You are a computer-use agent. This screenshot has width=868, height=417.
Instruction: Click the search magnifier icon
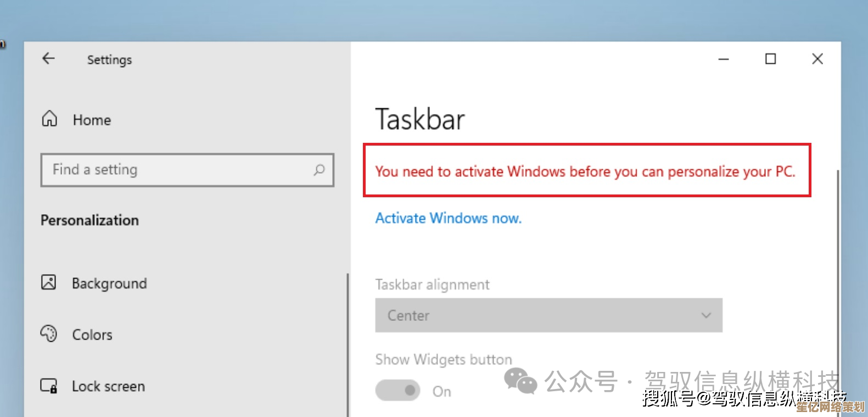(319, 170)
